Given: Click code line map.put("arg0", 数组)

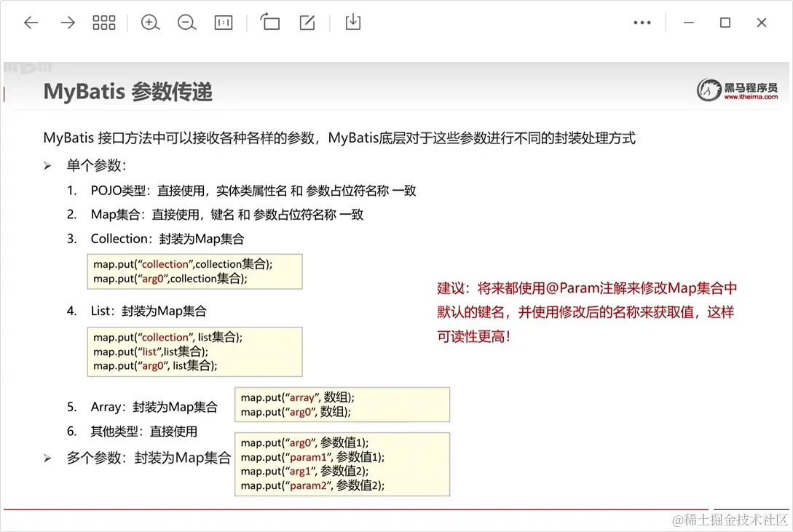Looking at the screenshot, I should (x=296, y=412).
